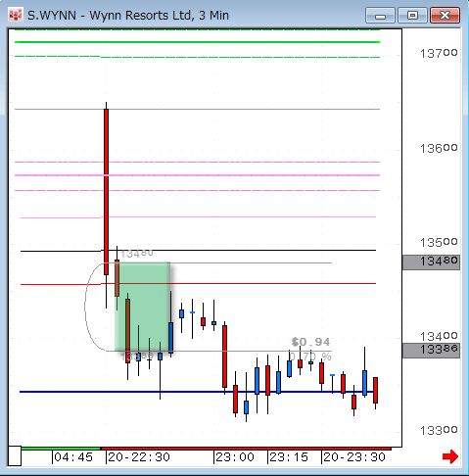Click the 13700 price axis label
Viewport: 469px width, 476px height.
tap(439, 53)
